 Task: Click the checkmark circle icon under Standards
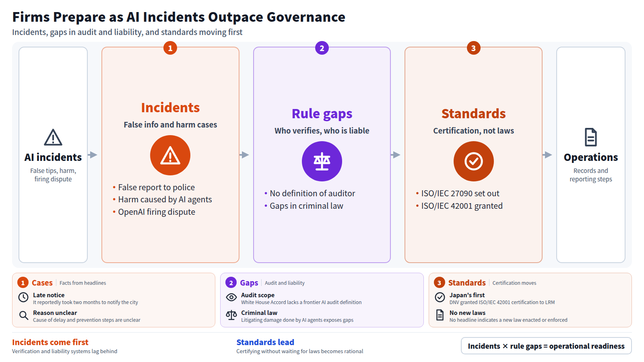(x=474, y=161)
